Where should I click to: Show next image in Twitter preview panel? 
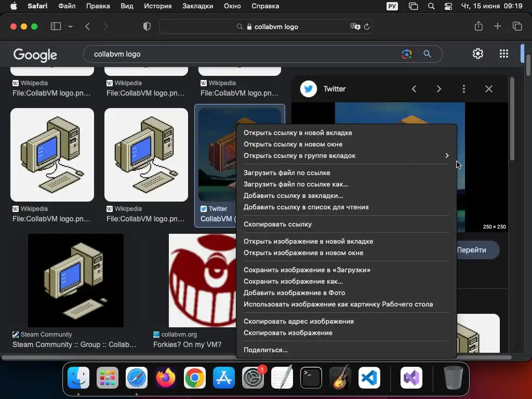pyautogui.click(x=439, y=89)
